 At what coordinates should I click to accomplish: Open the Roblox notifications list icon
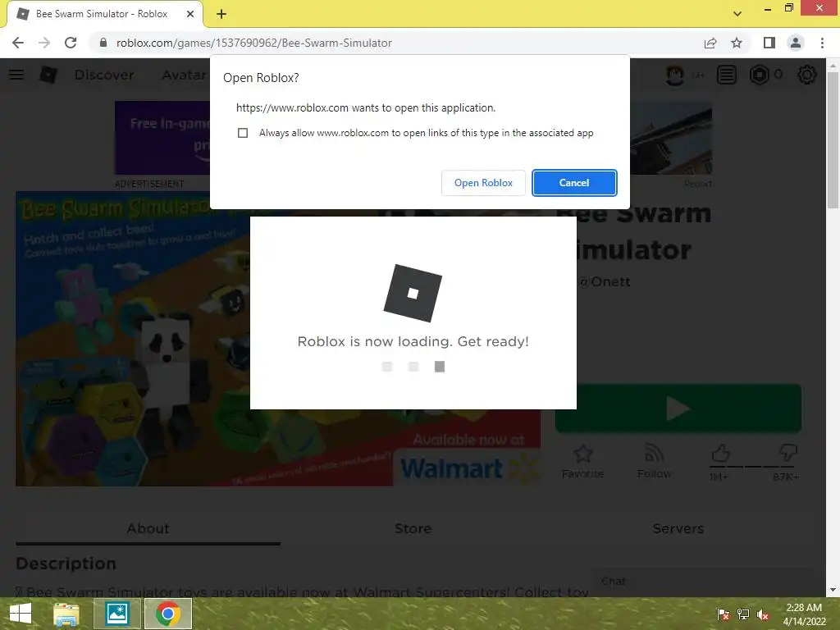727,75
